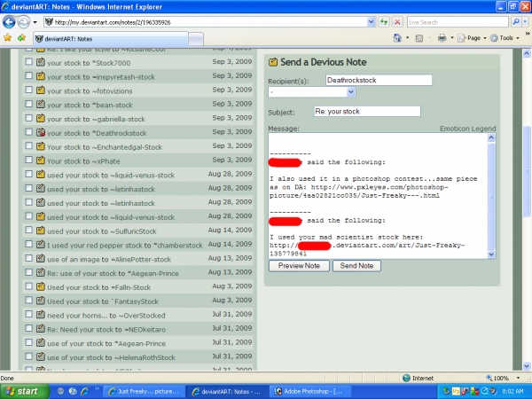
Task: Click the zoom level magnifier icon in status bar
Action: pos(489,378)
